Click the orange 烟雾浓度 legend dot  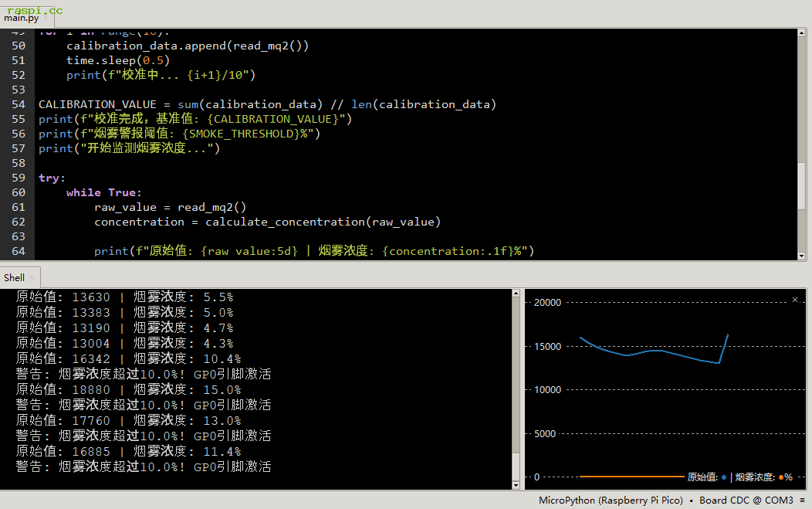(781, 477)
